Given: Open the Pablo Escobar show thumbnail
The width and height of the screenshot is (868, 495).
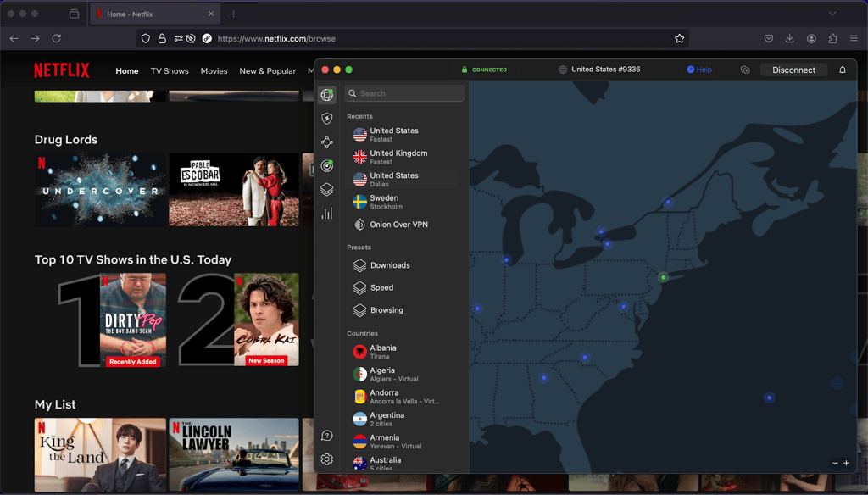Looking at the screenshot, I should click(x=234, y=190).
